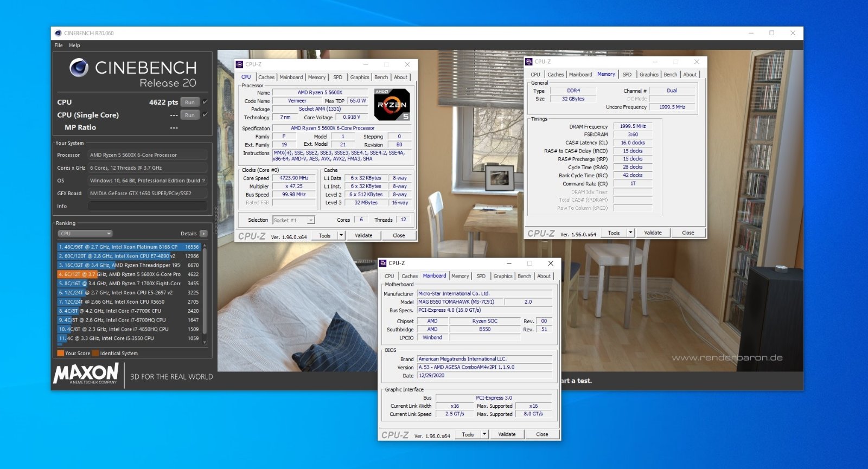Image resolution: width=868 pixels, height=469 pixels.
Task: Select the Bench tab in the Memory window
Action: click(671, 75)
